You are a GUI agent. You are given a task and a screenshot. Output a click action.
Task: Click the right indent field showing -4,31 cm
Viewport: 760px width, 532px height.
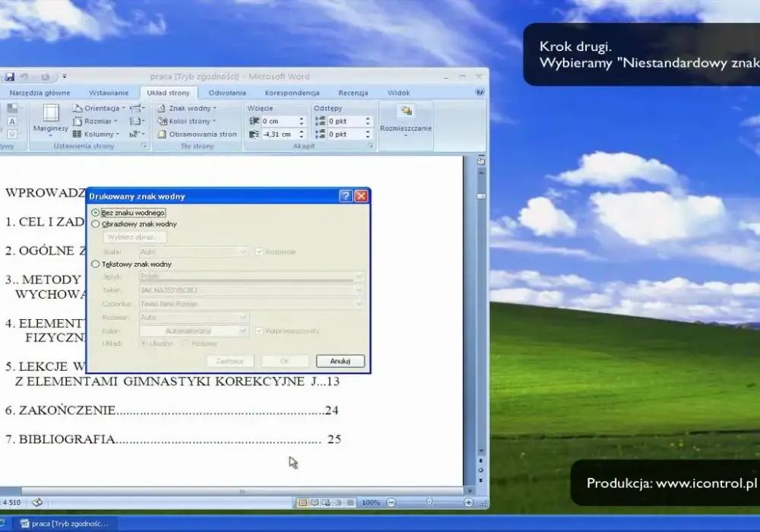pyautogui.click(x=279, y=135)
